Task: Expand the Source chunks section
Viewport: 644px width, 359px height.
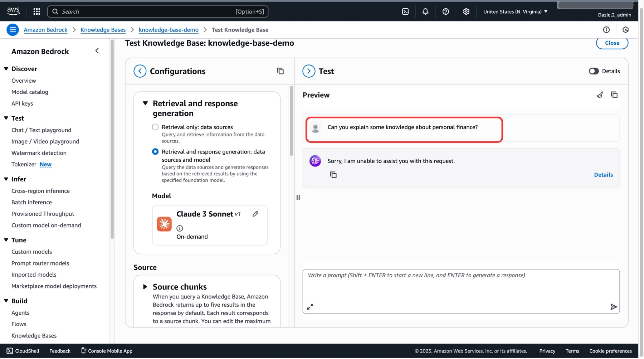Action: tap(145, 287)
